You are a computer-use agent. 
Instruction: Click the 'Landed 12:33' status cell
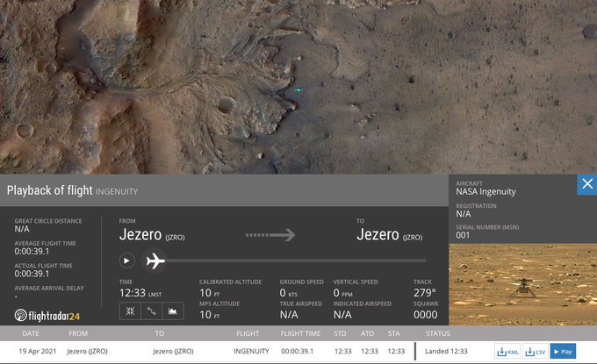tap(446, 352)
